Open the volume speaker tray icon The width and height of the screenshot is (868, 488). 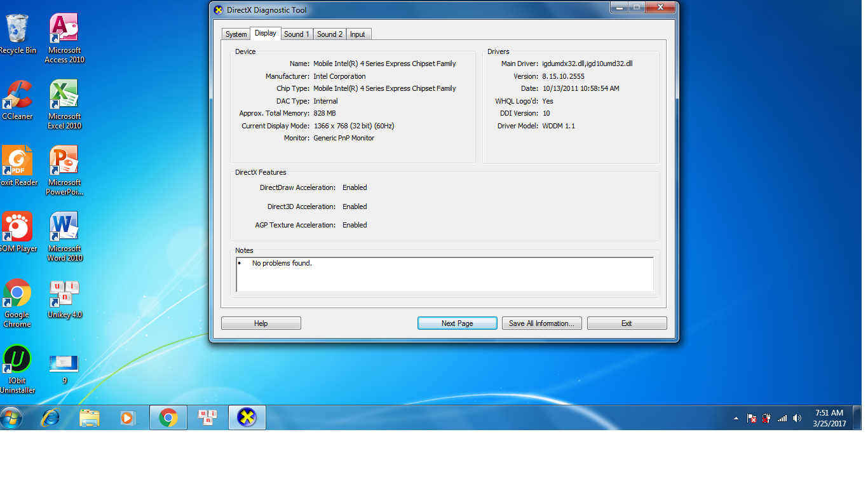(x=797, y=418)
